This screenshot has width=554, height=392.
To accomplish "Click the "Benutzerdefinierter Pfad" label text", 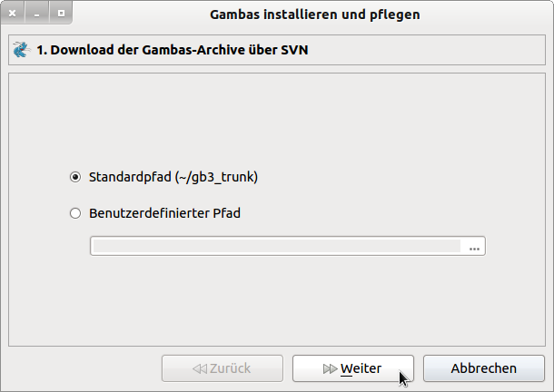I will 164,214.
